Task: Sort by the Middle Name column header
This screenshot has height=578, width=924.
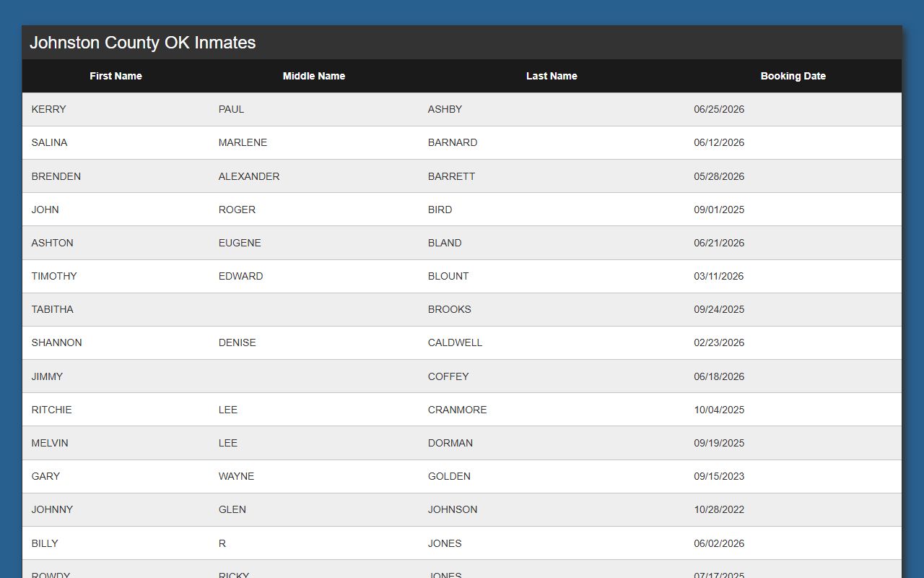Action: tap(314, 76)
